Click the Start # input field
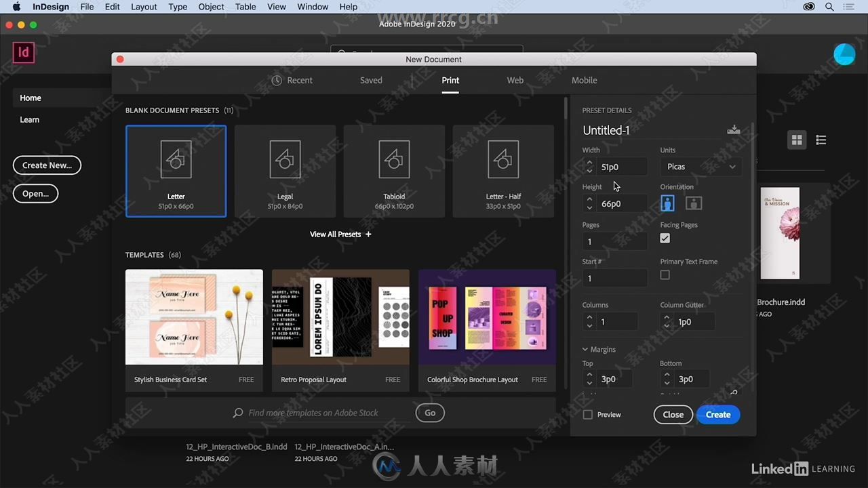 click(614, 278)
